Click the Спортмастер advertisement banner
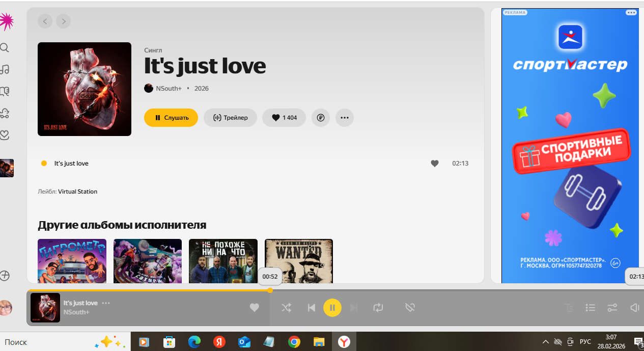Screen dimensions: 644x351 pos(570,146)
